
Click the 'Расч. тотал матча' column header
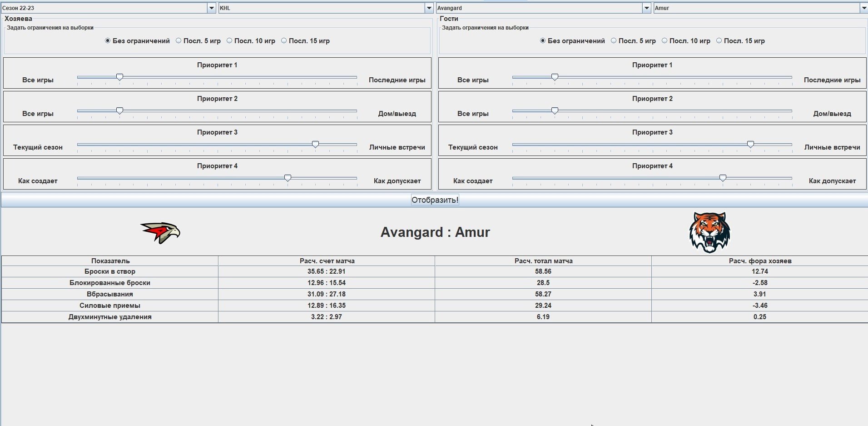click(x=543, y=261)
